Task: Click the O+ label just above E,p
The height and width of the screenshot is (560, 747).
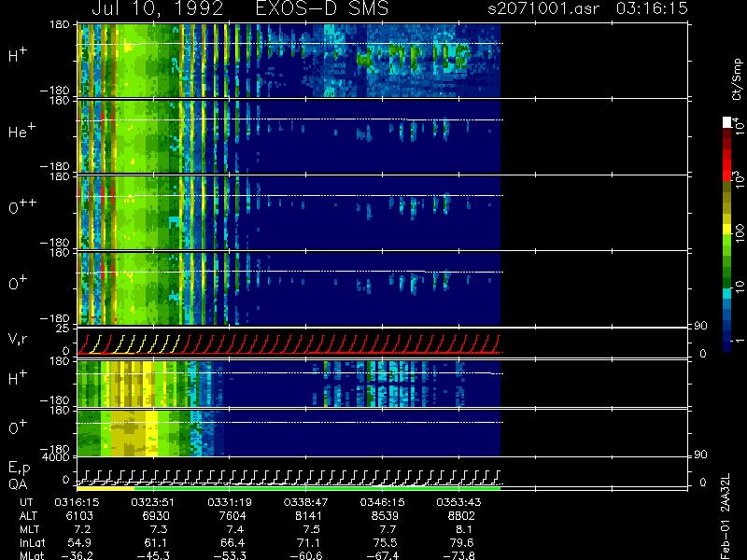Action: click(18, 427)
